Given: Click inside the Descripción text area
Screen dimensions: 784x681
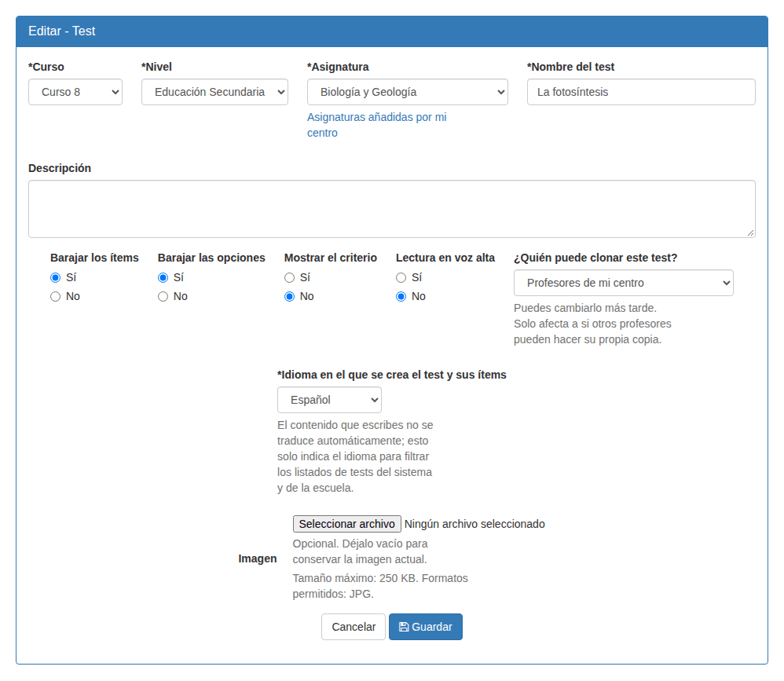Looking at the screenshot, I should pos(391,209).
